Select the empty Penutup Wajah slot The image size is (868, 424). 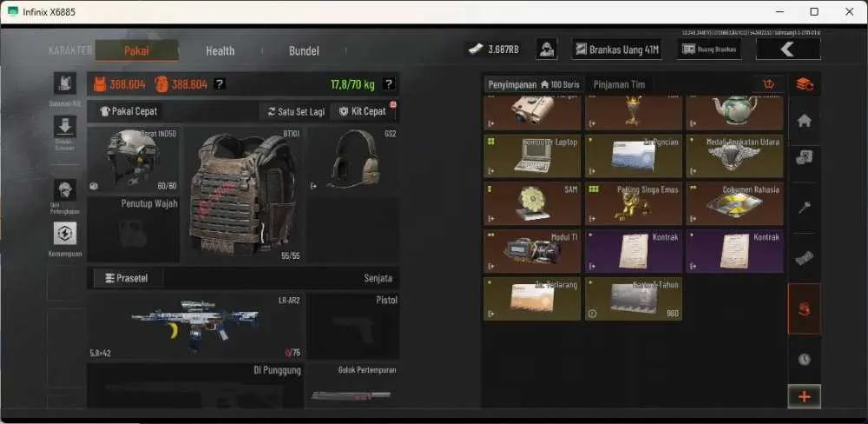[134, 229]
